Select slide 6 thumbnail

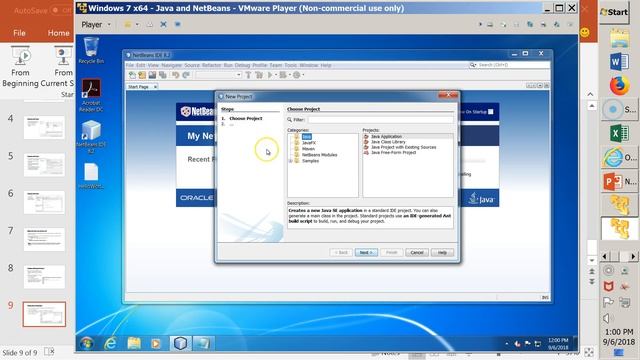coord(44,202)
